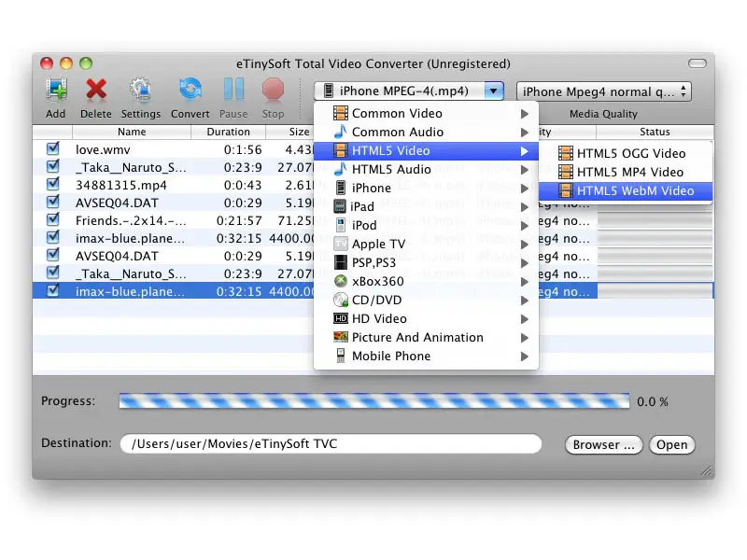Click the HTML5 Audio note icon
This screenshot has width=747, height=560.
tap(341, 169)
